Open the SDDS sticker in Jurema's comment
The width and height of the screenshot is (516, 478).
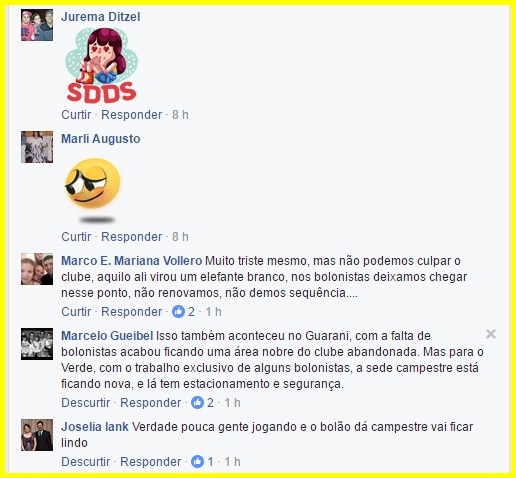point(101,65)
